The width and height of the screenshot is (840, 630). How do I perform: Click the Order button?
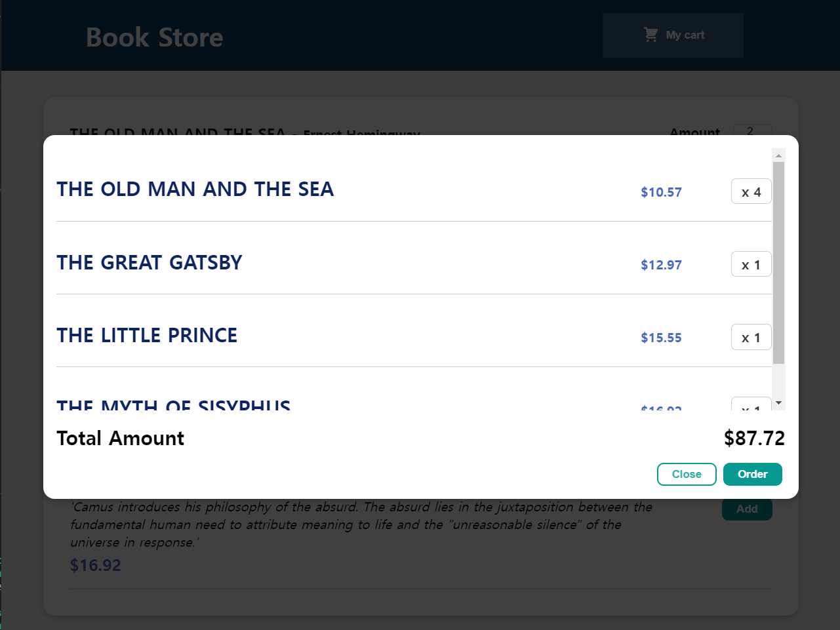click(x=752, y=474)
